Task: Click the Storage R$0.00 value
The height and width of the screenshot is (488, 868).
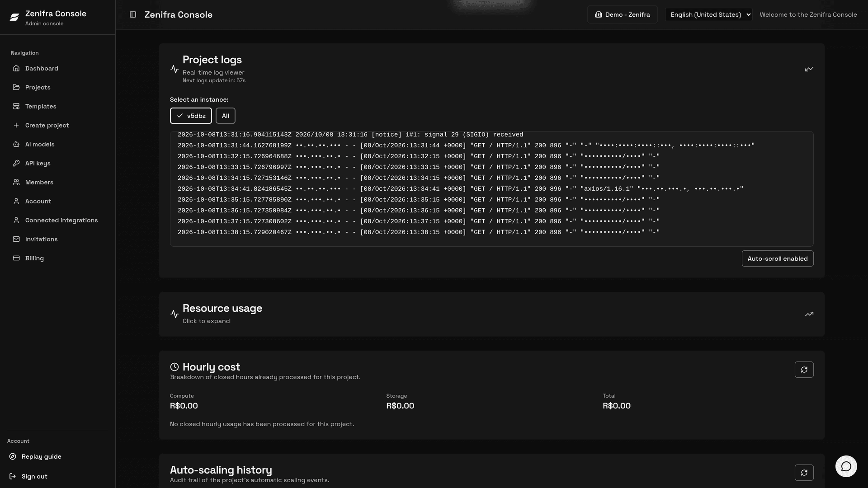Action: [400, 406]
